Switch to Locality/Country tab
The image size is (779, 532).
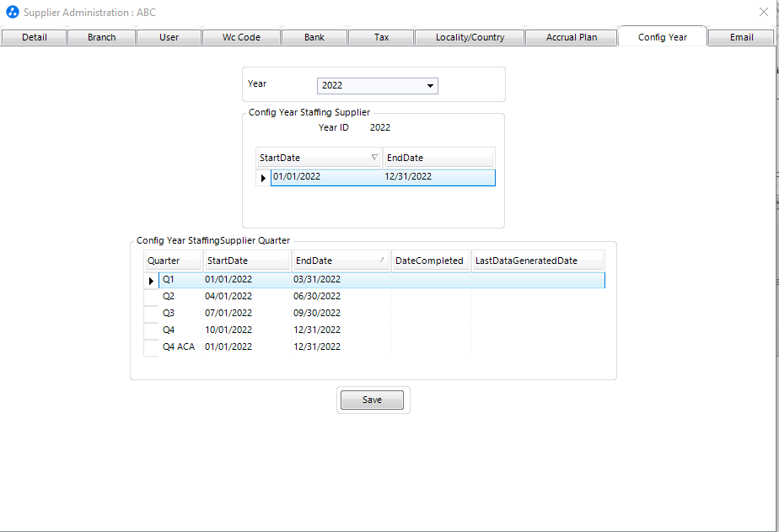tap(470, 37)
